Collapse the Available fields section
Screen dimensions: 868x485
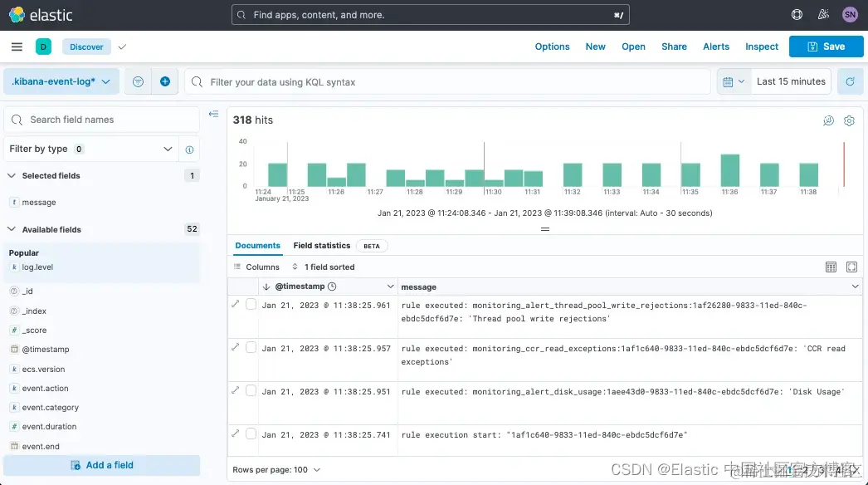pos(12,229)
